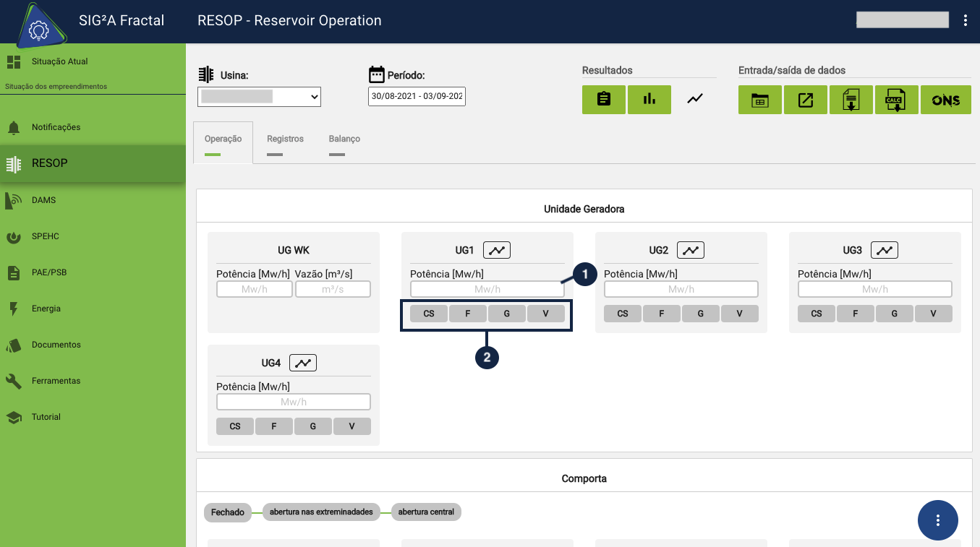Open the clipboard report in Resultados
This screenshot has width=980, height=547.
[603, 100]
